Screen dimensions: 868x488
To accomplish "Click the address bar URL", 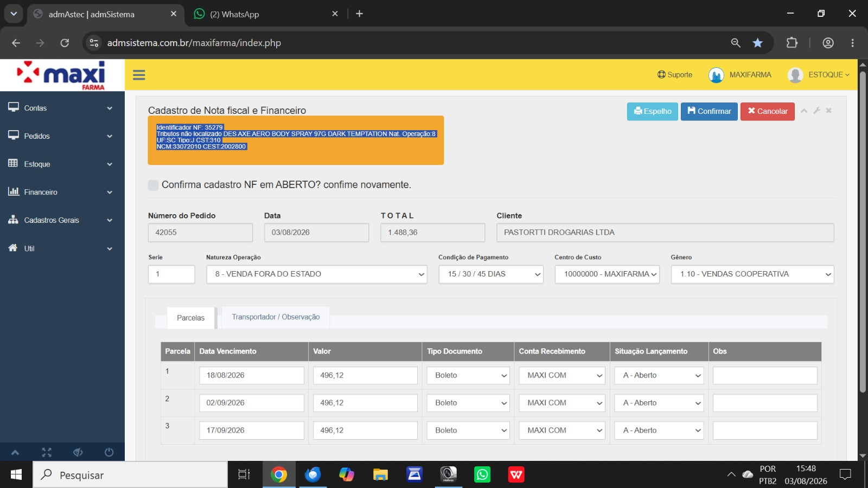I will point(194,43).
